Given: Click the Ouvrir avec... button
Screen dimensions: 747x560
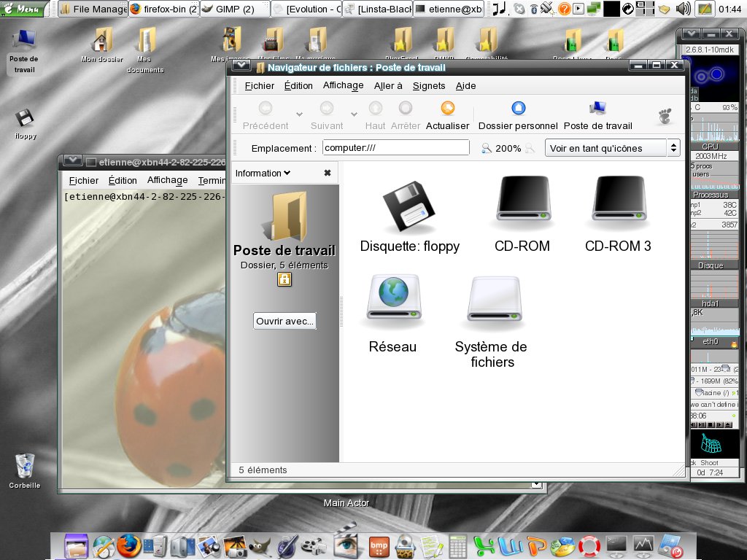Looking at the screenshot, I should point(285,321).
